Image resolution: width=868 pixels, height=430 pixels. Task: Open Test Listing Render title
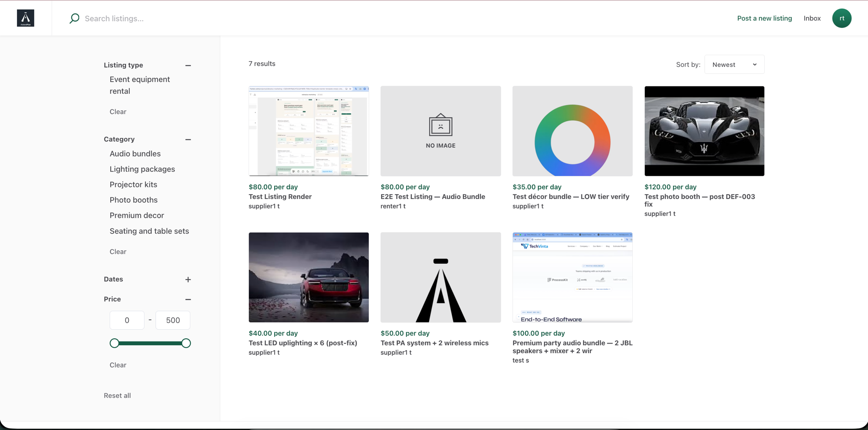[x=280, y=196]
